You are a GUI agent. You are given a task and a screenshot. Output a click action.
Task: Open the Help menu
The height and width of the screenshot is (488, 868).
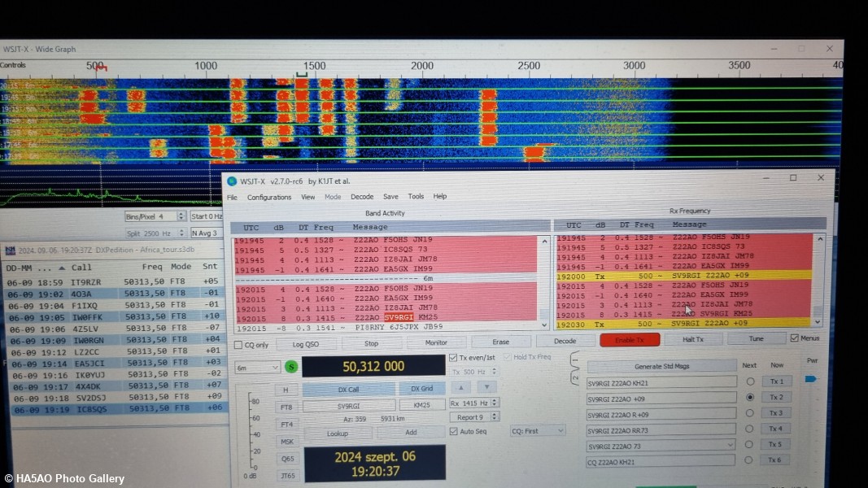click(x=440, y=196)
